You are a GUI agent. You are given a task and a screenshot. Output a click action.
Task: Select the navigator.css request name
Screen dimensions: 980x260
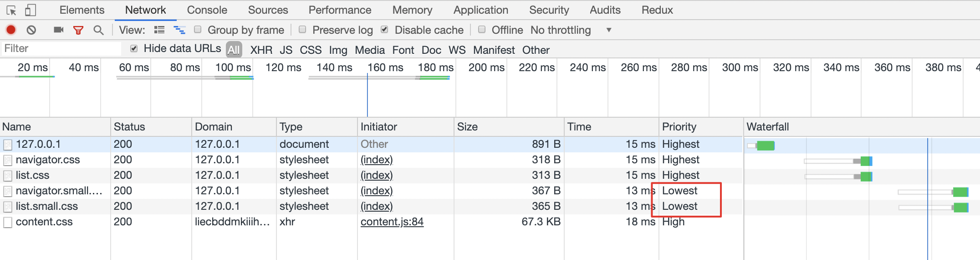[48, 160]
